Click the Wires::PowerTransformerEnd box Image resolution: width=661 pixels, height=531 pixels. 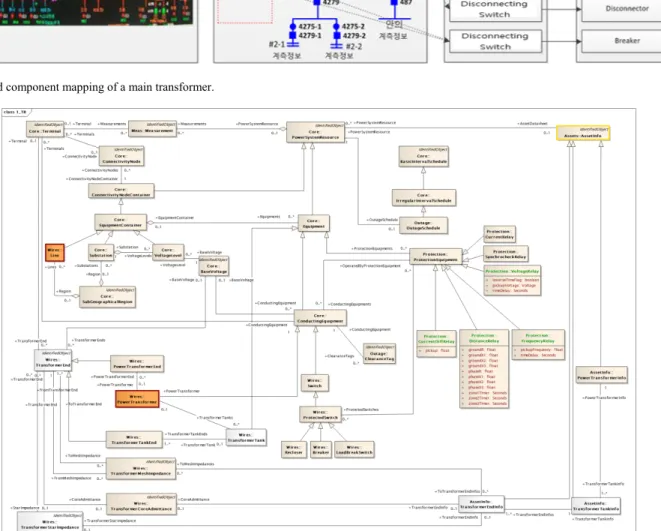(137, 364)
